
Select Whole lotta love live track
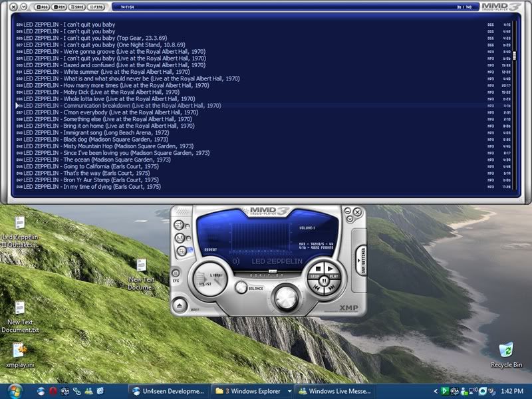click(263, 99)
